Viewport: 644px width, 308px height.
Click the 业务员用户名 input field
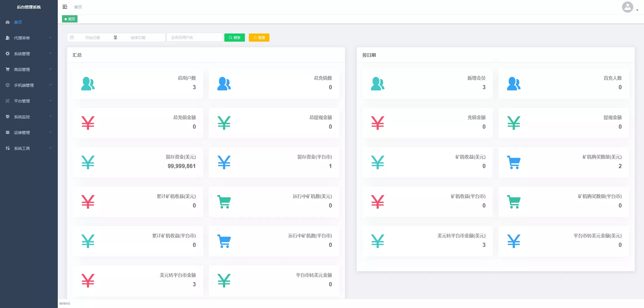pyautogui.click(x=194, y=37)
